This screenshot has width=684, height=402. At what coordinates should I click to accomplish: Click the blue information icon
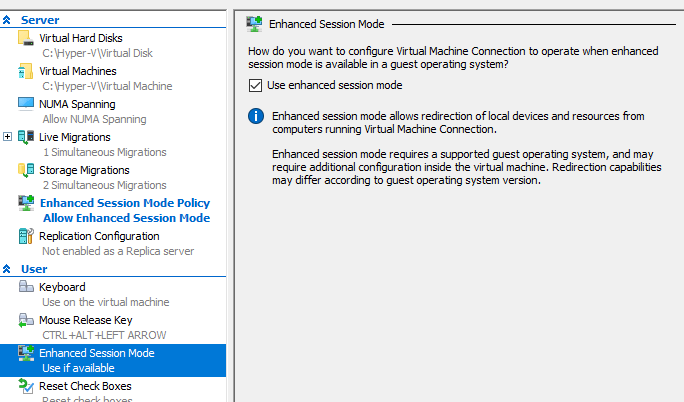tap(256, 116)
